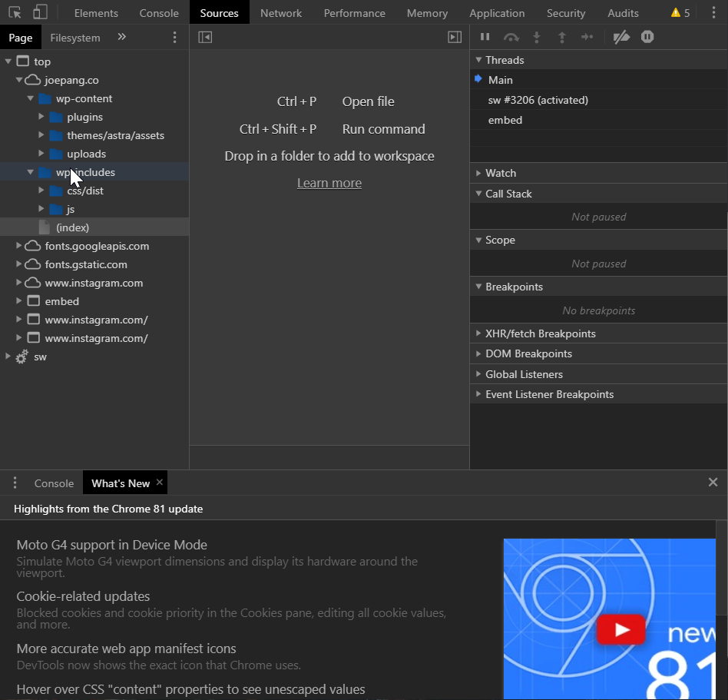Screen dimensions: 728x700
Task: Click the Learn more link
Action: (329, 183)
